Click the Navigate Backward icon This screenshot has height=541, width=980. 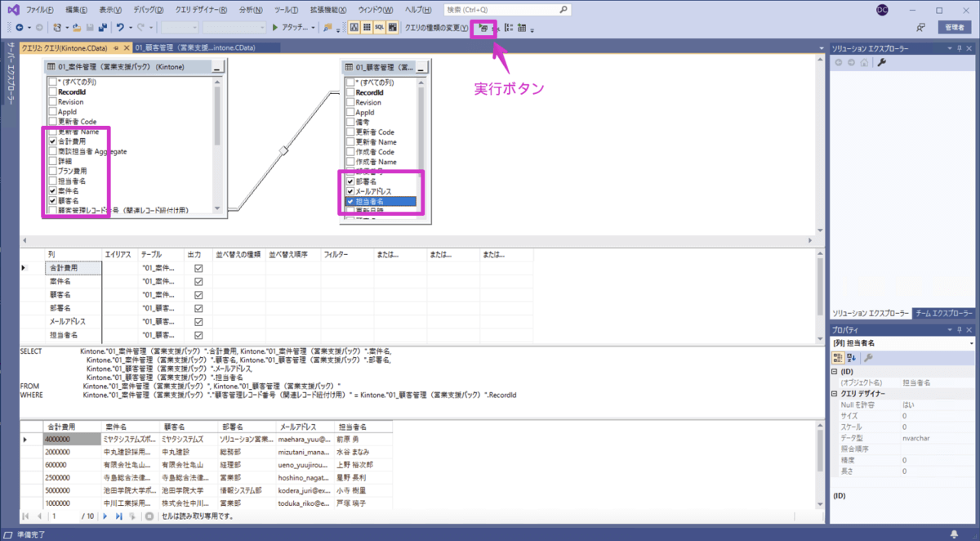pyautogui.click(x=19, y=28)
